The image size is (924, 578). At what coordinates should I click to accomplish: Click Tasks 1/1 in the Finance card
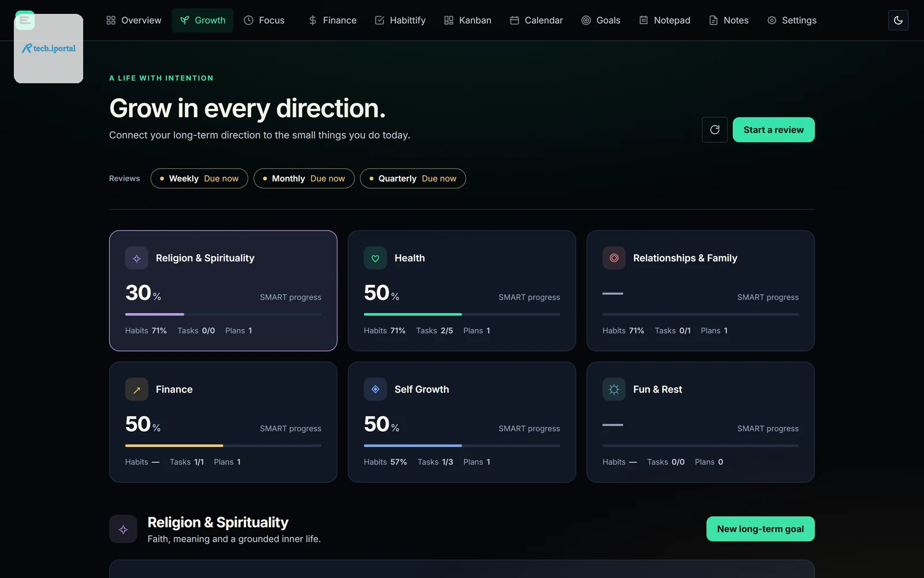(x=187, y=462)
